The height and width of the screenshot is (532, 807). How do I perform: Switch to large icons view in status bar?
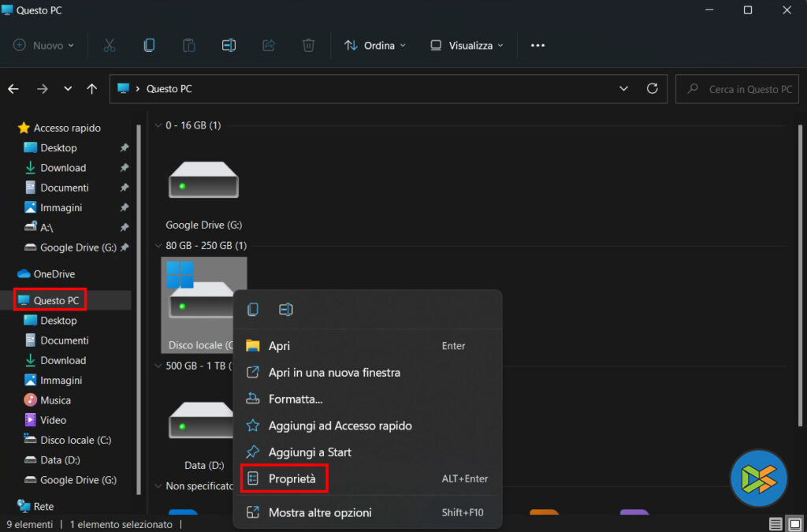[x=794, y=524]
